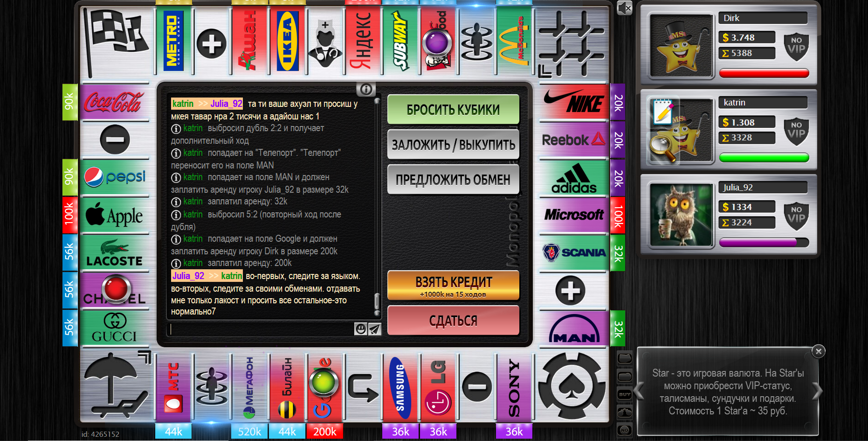868x441 pixels.
Task: Click Предложить обмен button
Action: (x=453, y=180)
